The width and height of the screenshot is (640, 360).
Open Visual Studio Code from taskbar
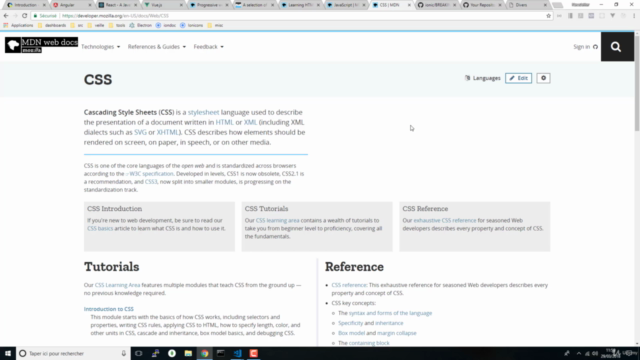(x=237, y=353)
